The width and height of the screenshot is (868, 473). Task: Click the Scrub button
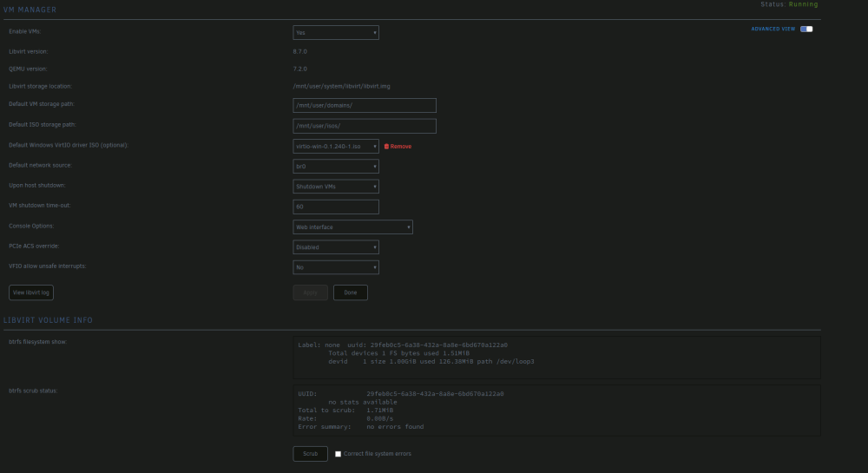[310, 454]
